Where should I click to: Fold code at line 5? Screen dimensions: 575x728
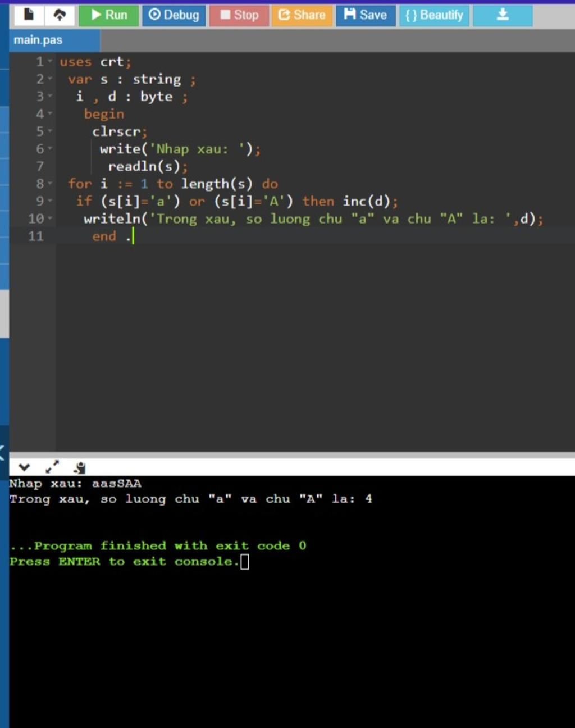pyautogui.click(x=50, y=131)
